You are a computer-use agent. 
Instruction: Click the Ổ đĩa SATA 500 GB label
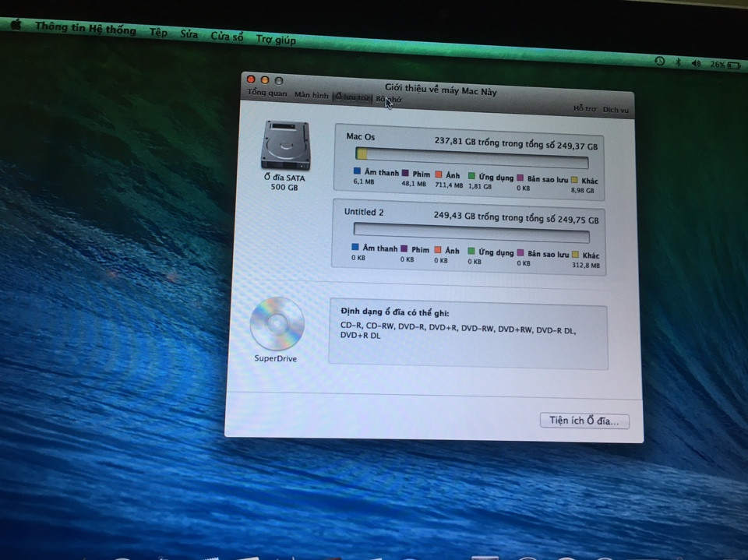[284, 182]
